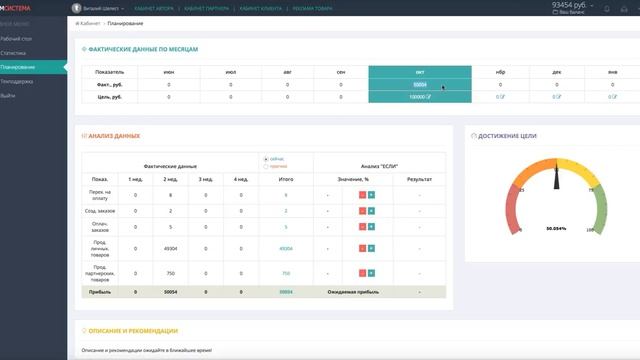The height and width of the screenshot is (360, 640).
Task: Edit the goal for нбр month
Action: tap(502, 97)
